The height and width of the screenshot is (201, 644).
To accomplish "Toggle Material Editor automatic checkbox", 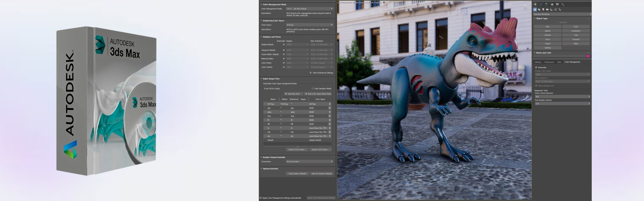I will (x=284, y=59).
